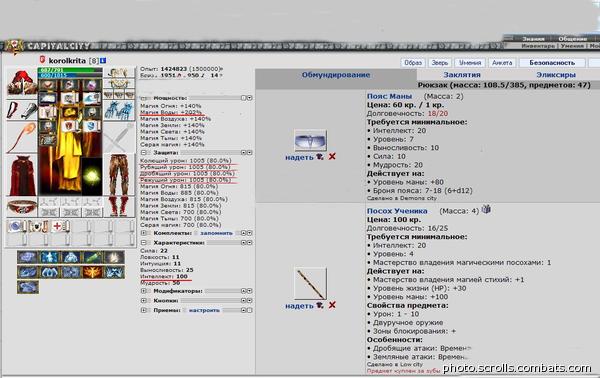This screenshot has height=378, width=600.
Task: Click the Capital City crest logo
Action: pyautogui.click(x=14, y=47)
